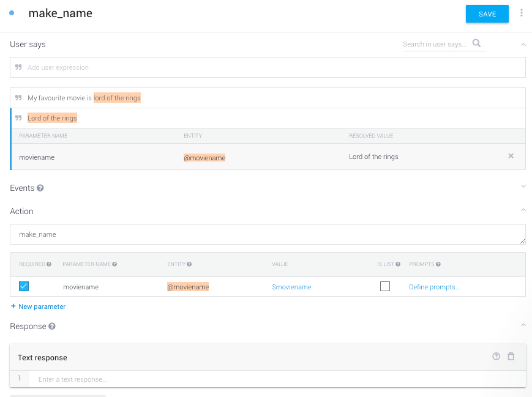The image size is (532, 397).
Task: Expand the Events section
Action: [523, 187]
